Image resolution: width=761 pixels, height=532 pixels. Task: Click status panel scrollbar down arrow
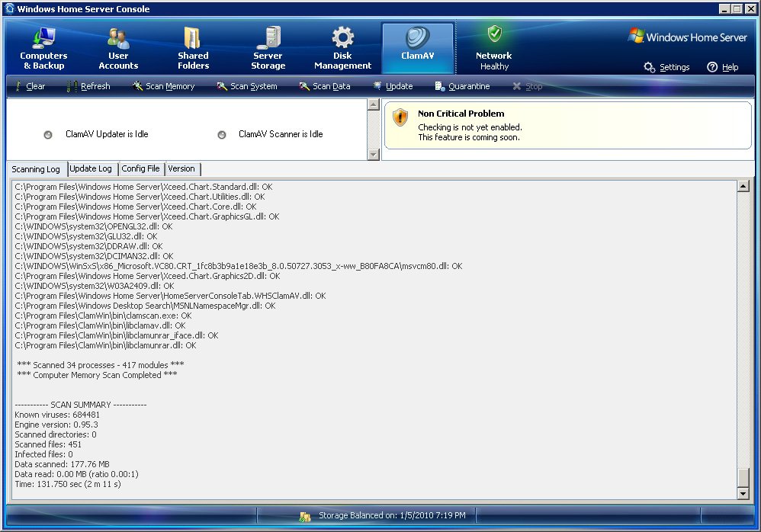pos(373,155)
